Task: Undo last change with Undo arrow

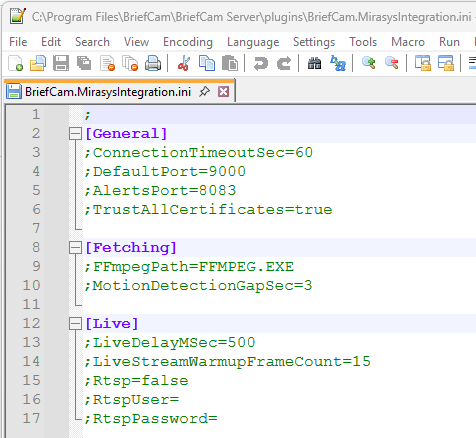Action: coord(261,63)
